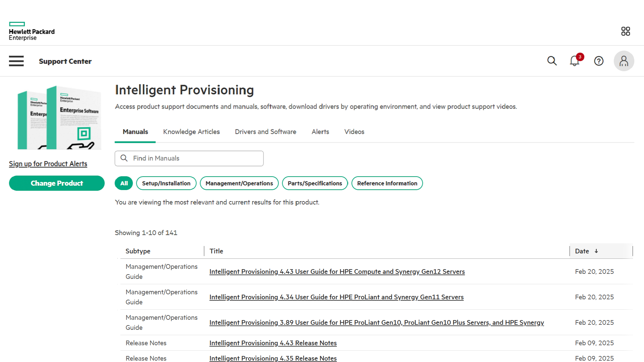The width and height of the screenshot is (644, 362).
Task: Open the Videos tab
Action: point(354,132)
